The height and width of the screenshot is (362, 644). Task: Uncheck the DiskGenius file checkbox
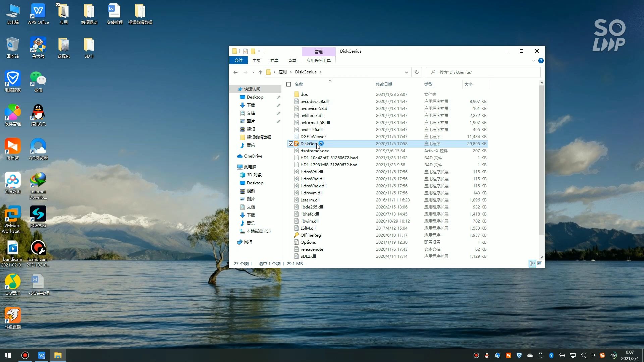291,143
